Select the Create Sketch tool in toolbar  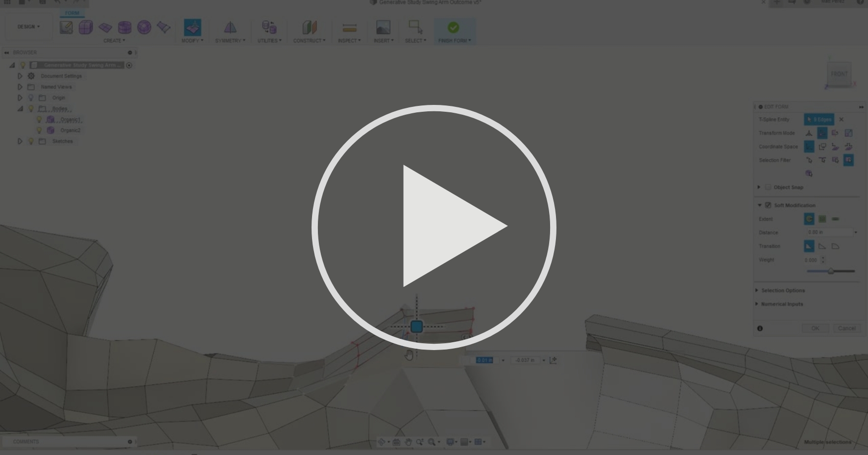click(x=66, y=27)
